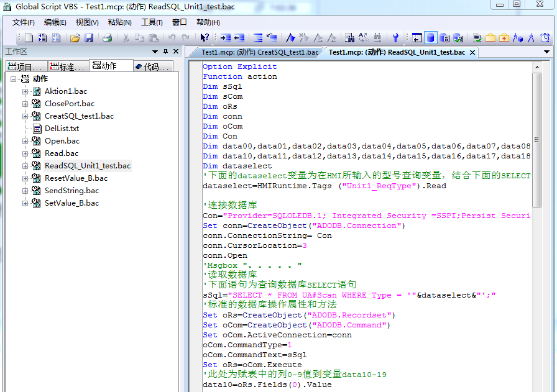
Task: Open the 窗口 menu
Action: point(180,22)
